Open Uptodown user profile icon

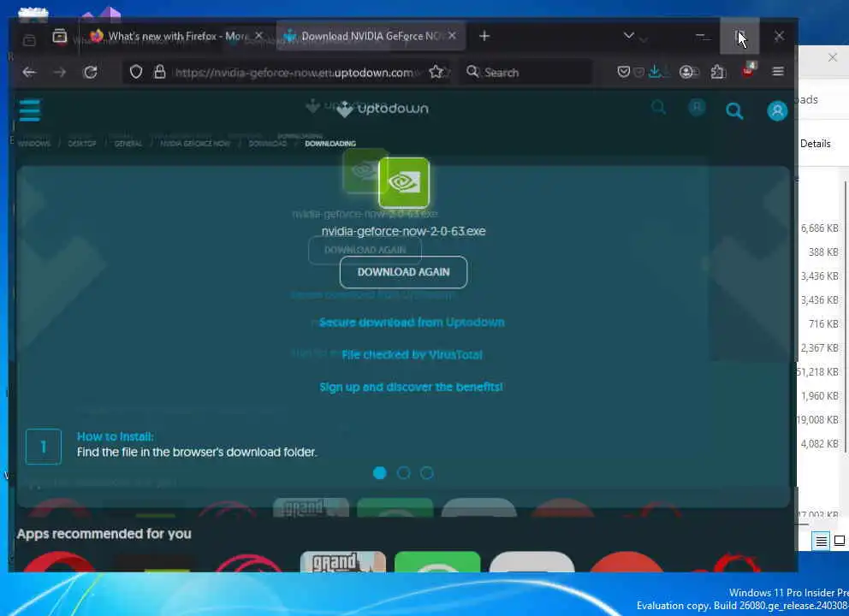777,111
